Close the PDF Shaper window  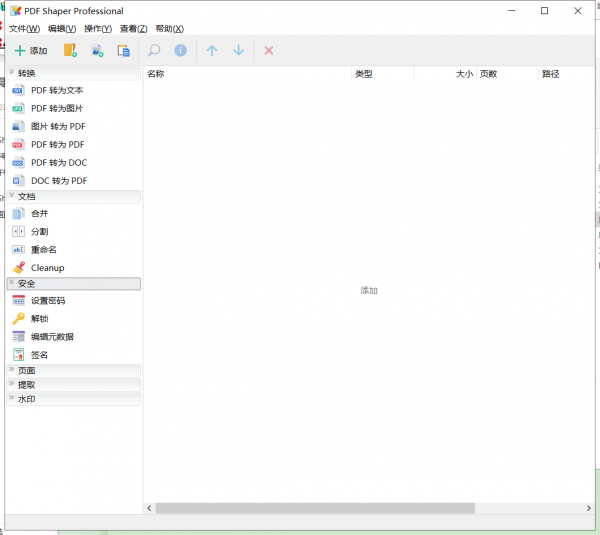coord(578,11)
